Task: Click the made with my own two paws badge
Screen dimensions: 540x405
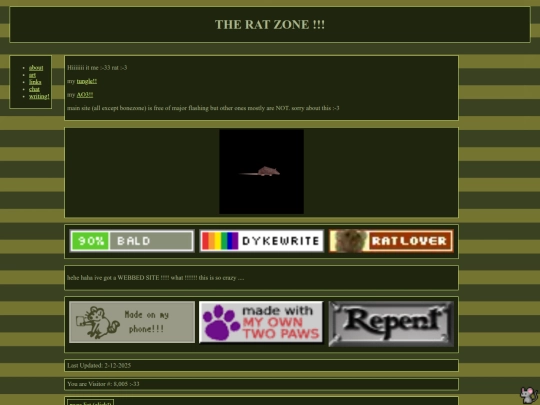Action: pos(261,322)
